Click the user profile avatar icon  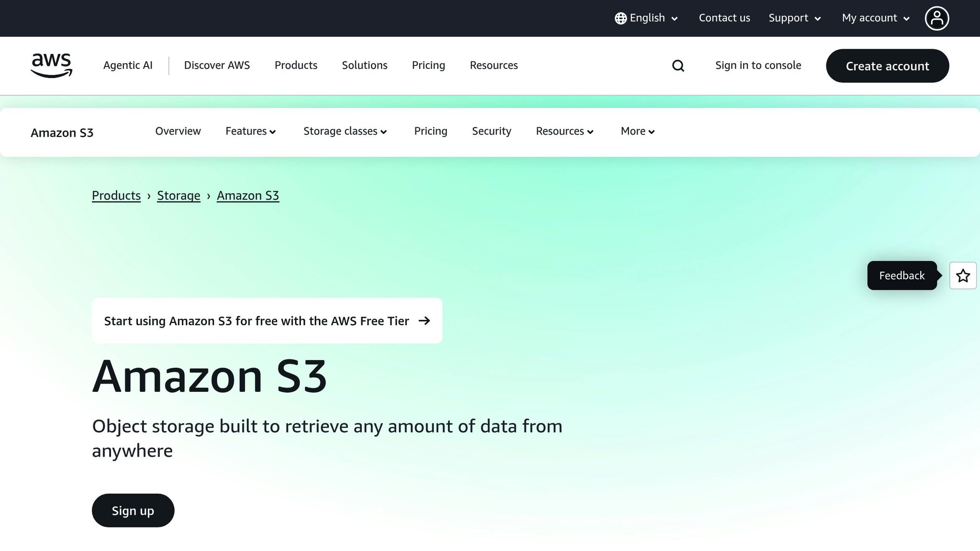pos(936,18)
